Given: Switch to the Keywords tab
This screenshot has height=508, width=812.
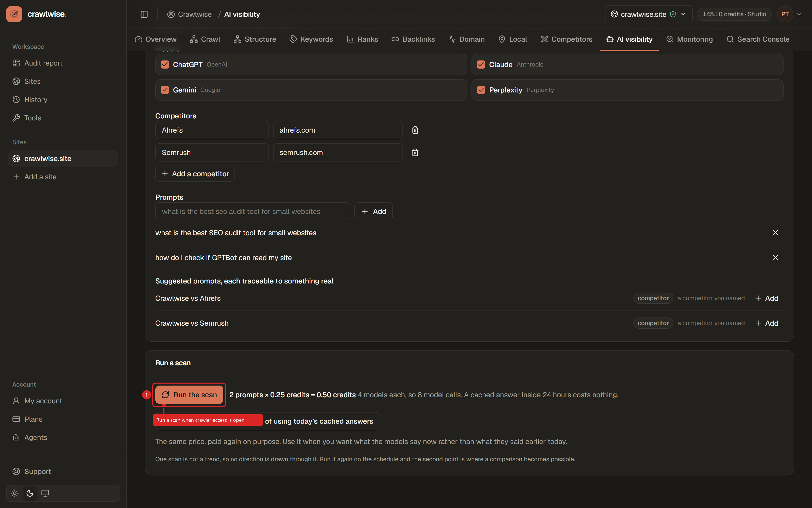Looking at the screenshot, I should [x=311, y=39].
